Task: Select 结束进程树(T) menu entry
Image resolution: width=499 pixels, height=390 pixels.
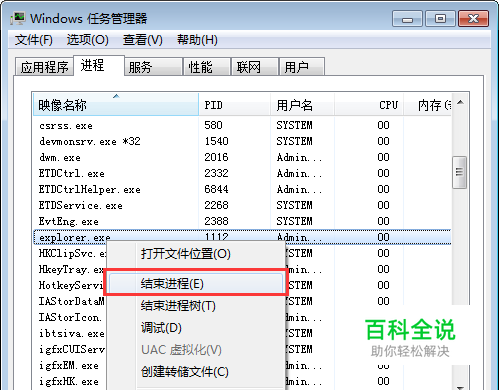Action: 195,306
